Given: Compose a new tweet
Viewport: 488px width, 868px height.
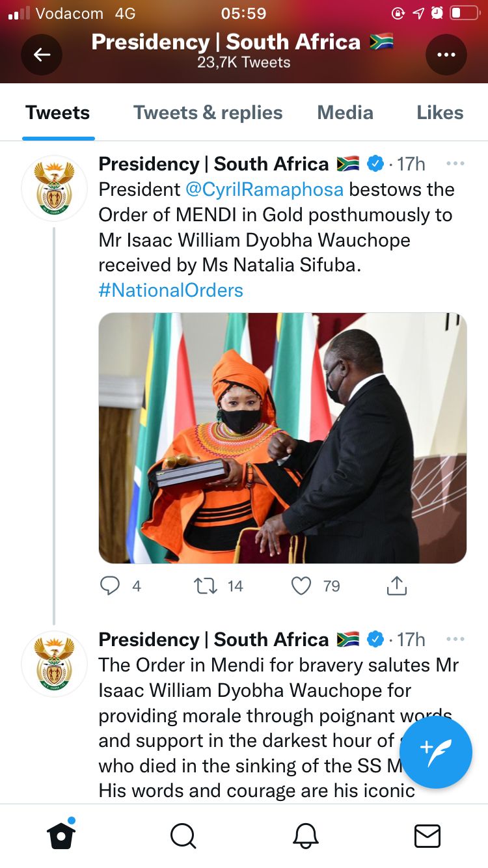Looking at the screenshot, I should [x=435, y=752].
